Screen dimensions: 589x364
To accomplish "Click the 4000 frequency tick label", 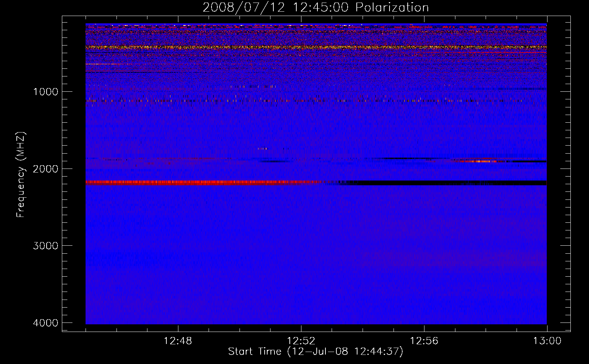I will (x=46, y=323).
